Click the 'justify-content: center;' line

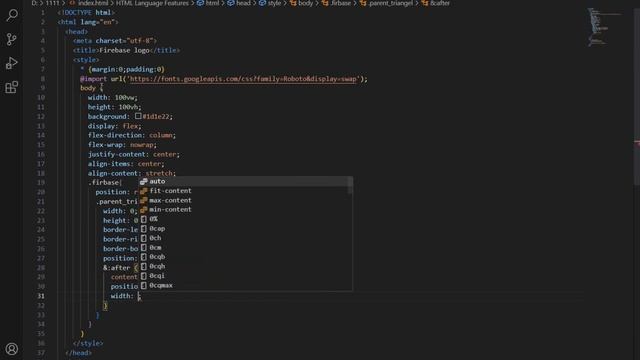[133, 154]
